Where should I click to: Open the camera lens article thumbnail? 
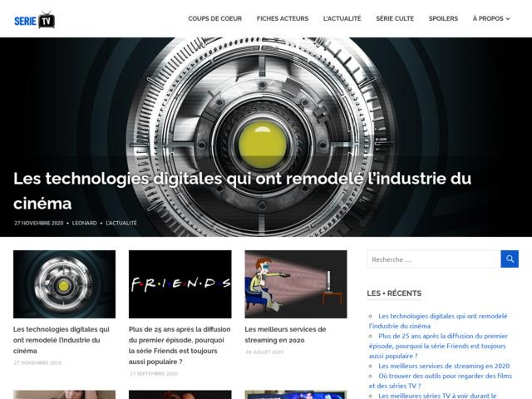pos(64,284)
